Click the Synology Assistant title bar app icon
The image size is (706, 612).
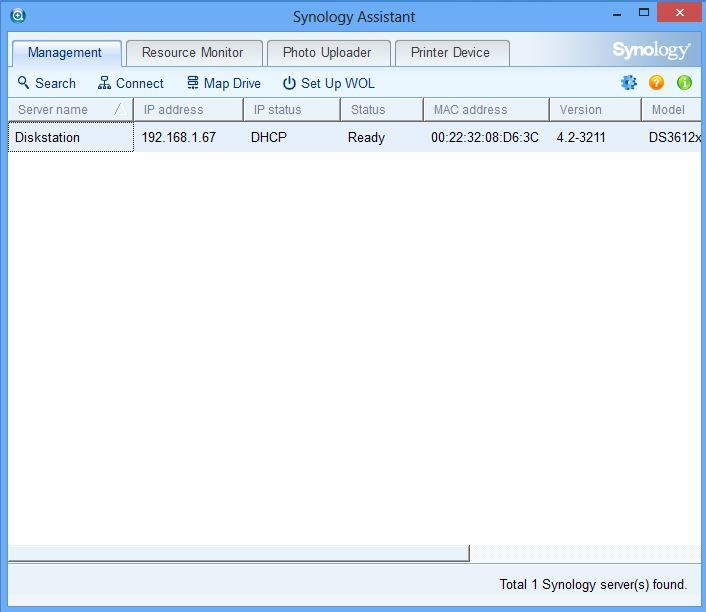(x=18, y=16)
